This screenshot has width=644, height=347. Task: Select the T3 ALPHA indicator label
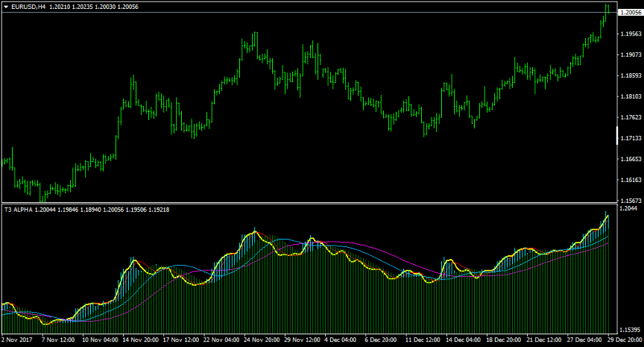[x=19, y=209]
